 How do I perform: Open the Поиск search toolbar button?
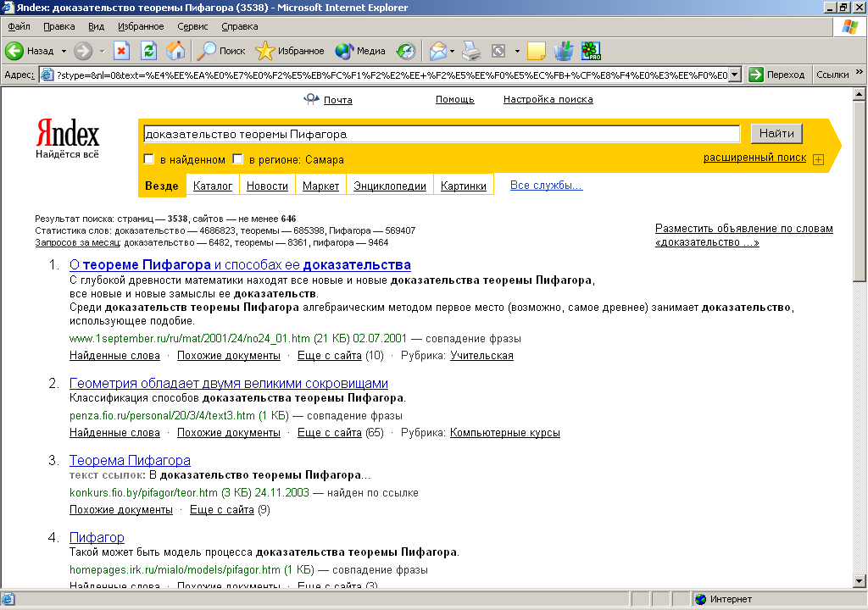(x=221, y=51)
